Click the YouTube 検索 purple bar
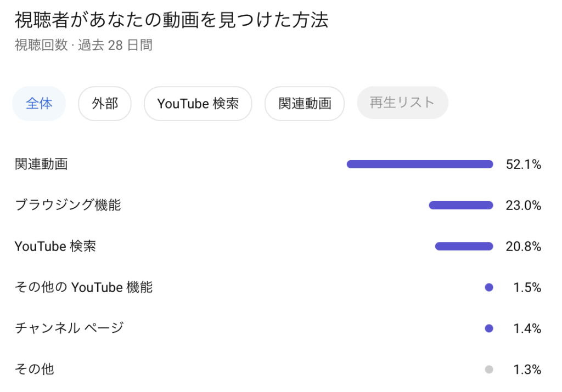562x392 pixels. tap(464, 246)
